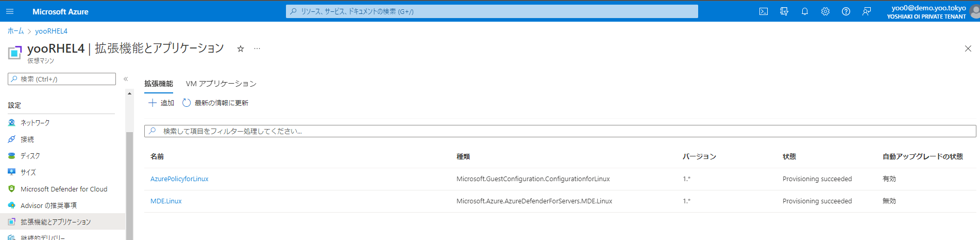Click the Advisor recommendations icon
This screenshot has width=980, height=240.
coord(12,205)
